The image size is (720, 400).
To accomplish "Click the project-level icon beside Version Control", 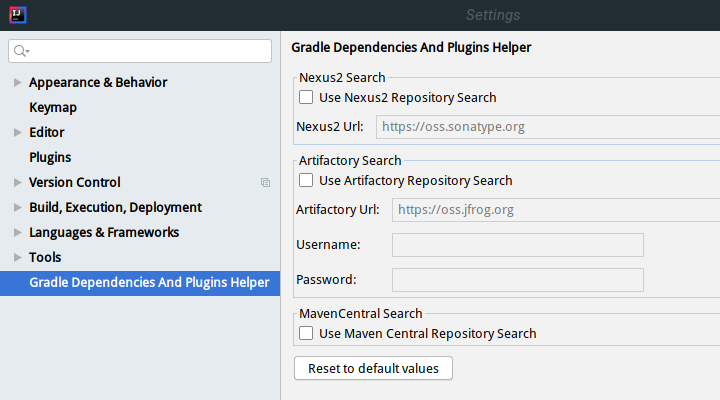I will pos(265,182).
